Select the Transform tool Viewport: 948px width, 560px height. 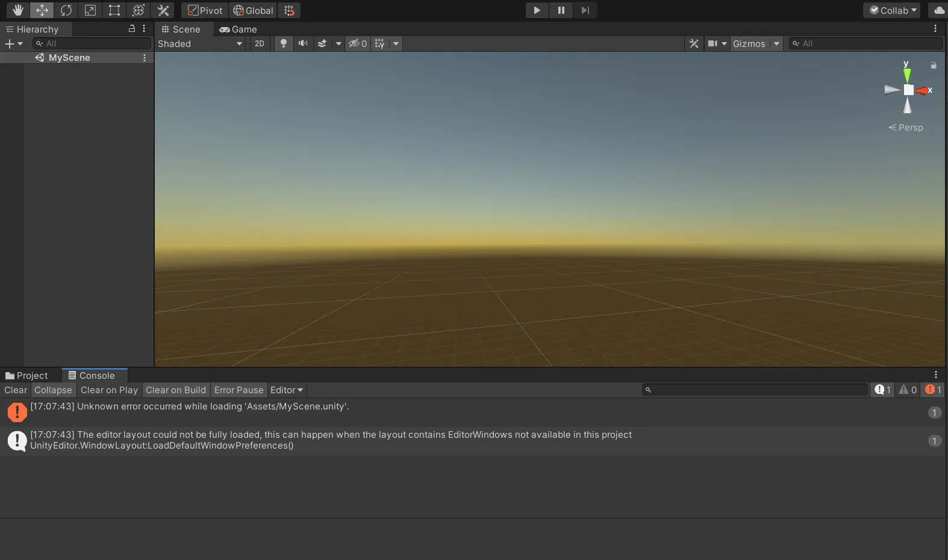pos(139,10)
